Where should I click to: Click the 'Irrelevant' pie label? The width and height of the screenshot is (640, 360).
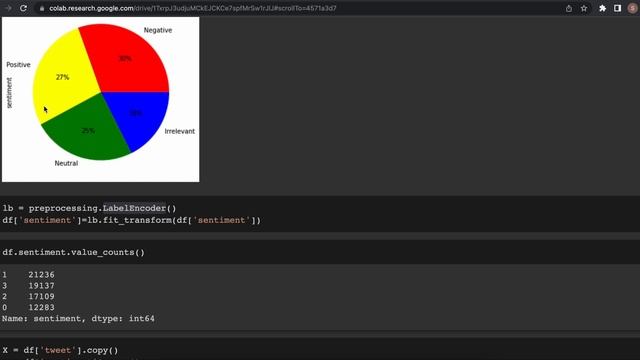click(x=180, y=131)
